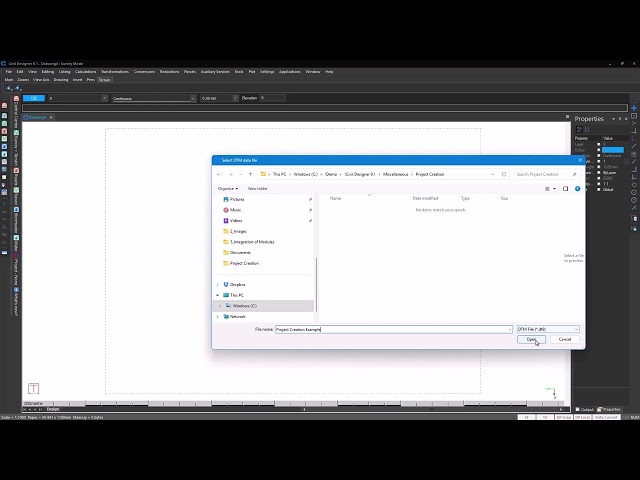Switch to the Drawing toolbar tab
Image resolution: width=640 pixels, height=480 pixels.
coord(61,80)
